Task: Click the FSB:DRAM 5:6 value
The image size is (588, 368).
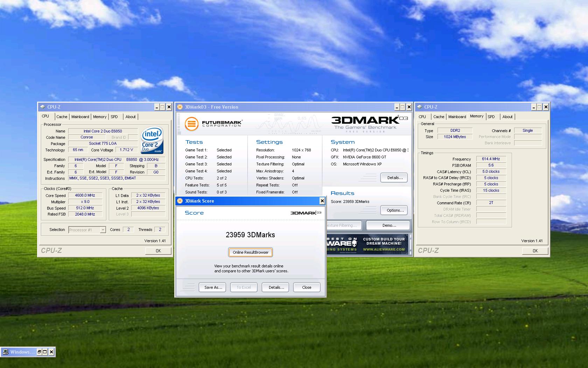Action: point(491,165)
